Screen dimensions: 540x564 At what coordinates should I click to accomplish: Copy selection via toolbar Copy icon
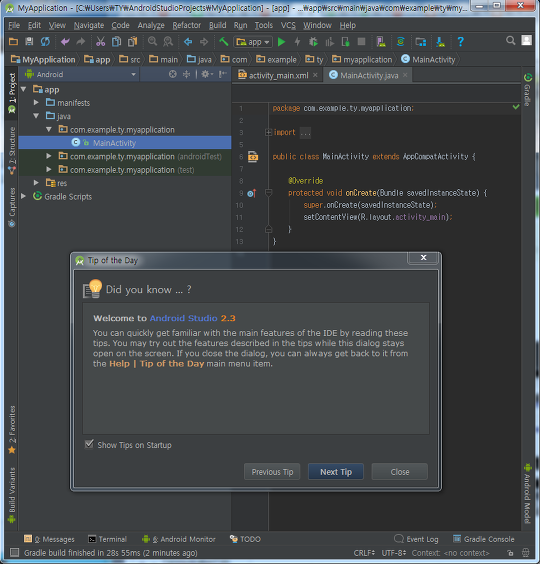tap(116, 42)
